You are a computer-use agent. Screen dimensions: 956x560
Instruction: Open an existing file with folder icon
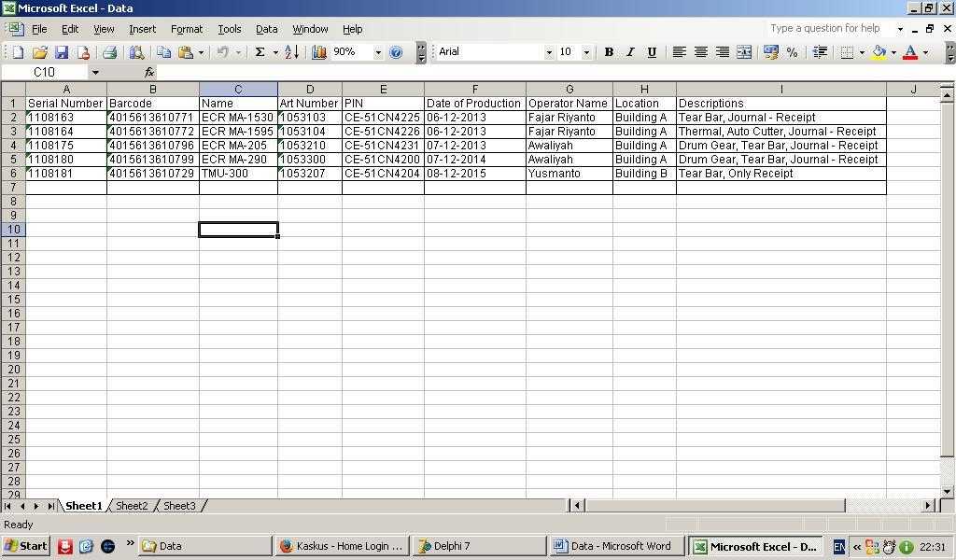39,52
